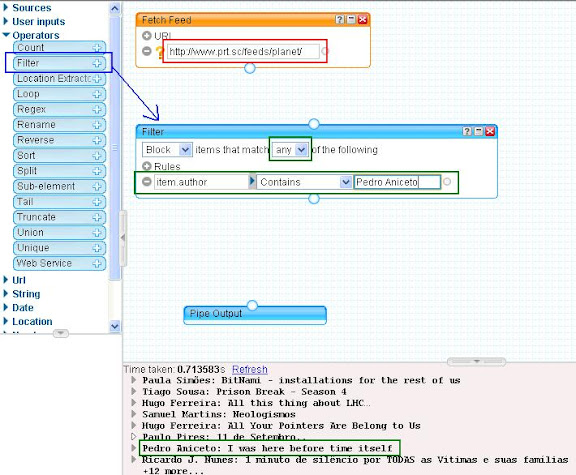576x475 pixels.
Task: Collapse the Filter module with its minimize button
Action: (x=479, y=131)
